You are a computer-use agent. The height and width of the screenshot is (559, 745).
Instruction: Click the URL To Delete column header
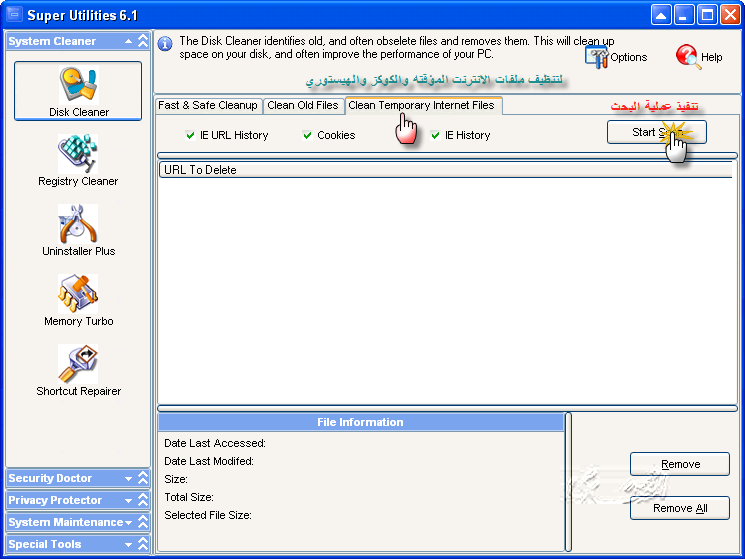445,170
